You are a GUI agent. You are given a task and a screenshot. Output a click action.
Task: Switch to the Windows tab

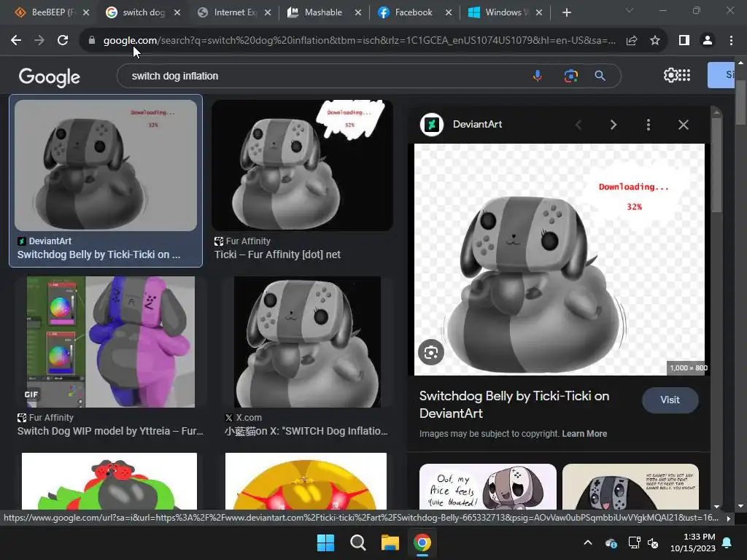tap(504, 12)
